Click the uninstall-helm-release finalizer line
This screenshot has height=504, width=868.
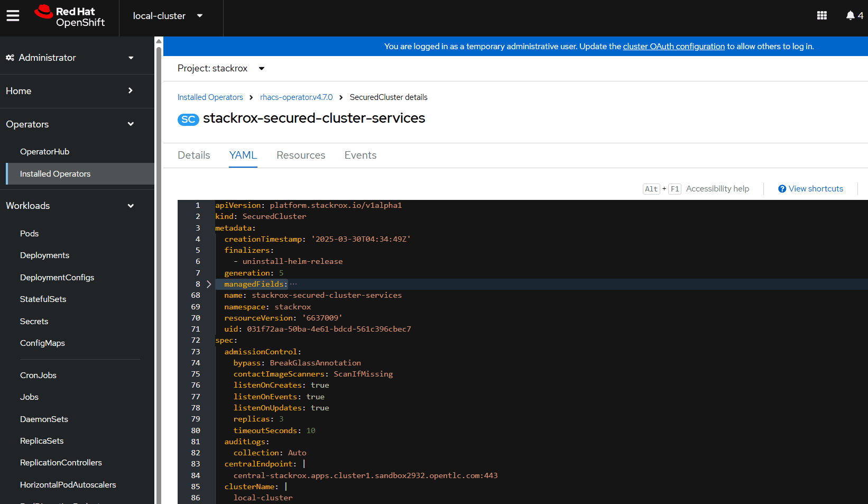[x=288, y=261]
